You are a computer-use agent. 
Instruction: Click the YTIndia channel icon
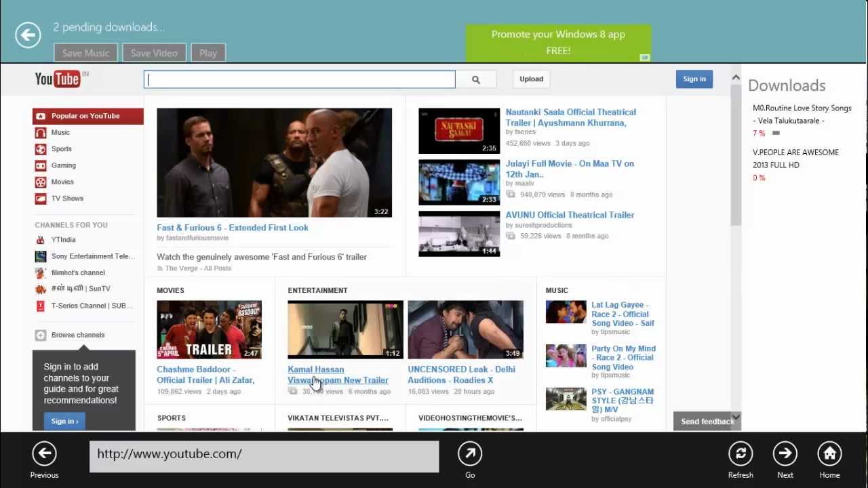click(x=41, y=240)
